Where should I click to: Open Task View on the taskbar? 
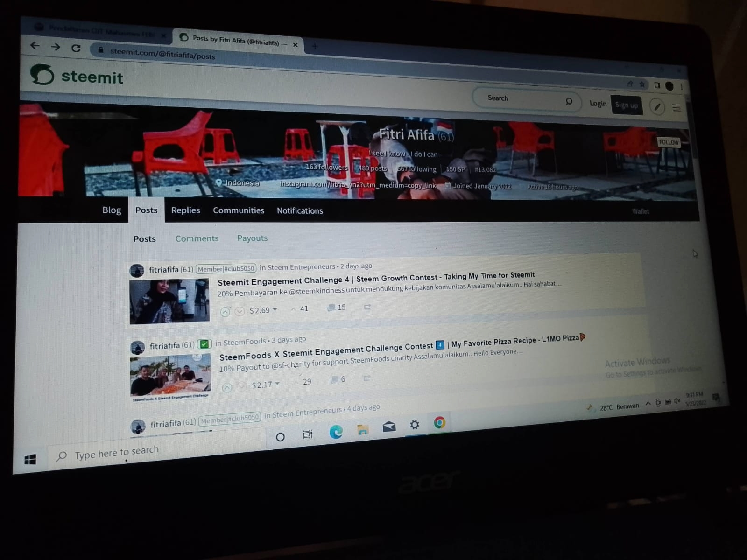click(x=307, y=434)
